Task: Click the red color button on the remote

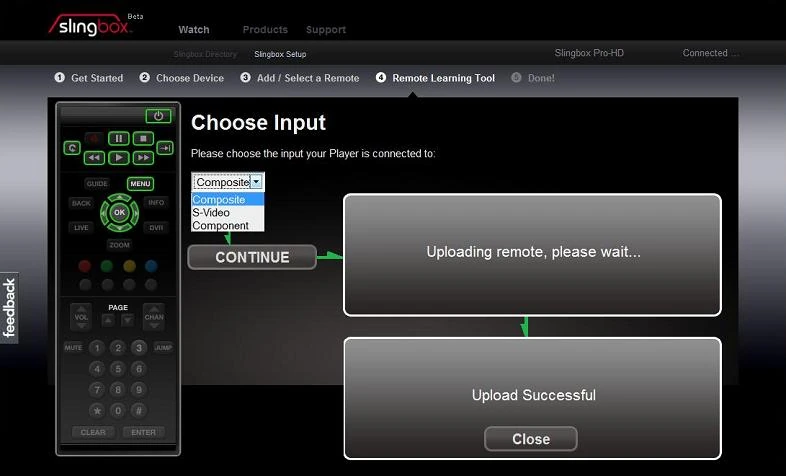Action: [85, 266]
